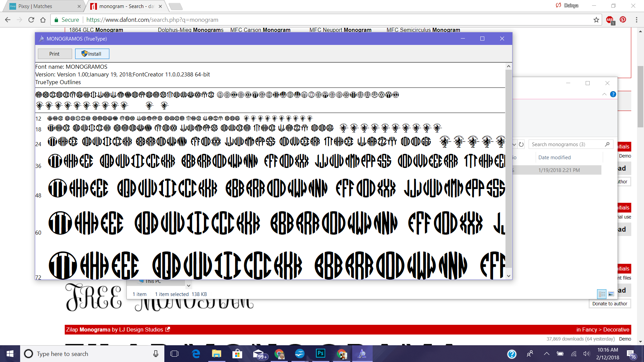Open Task View in taskbar
The height and width of the screenshot is (362, 644).
[174, 354]
